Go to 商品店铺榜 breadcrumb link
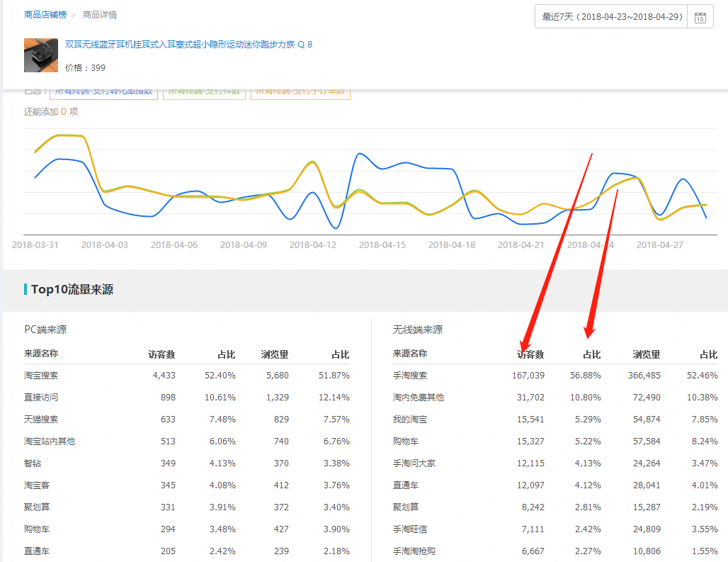The width and height of the screenshot is (728, 562). click(x=46, y=14)
